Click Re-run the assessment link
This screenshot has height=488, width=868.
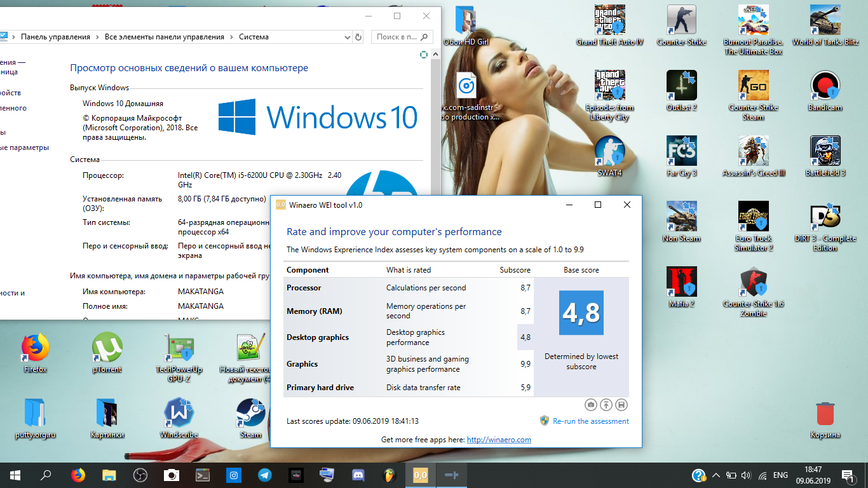591,421
